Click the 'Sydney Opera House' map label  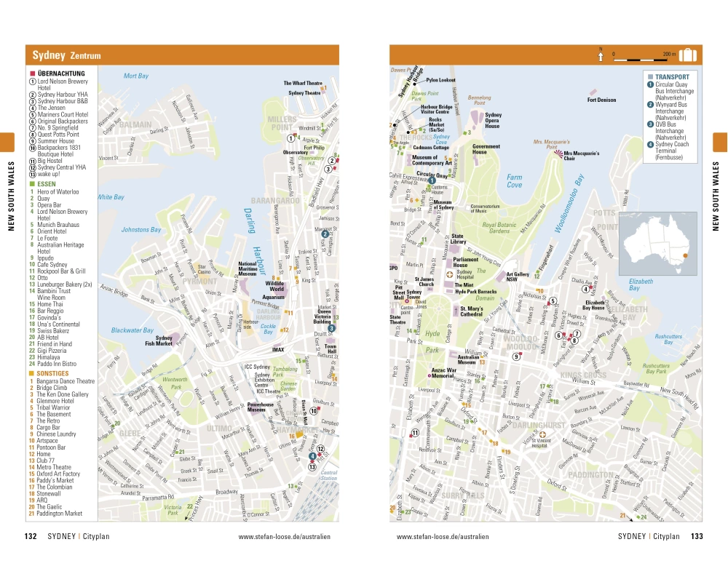tap(493, 120)
